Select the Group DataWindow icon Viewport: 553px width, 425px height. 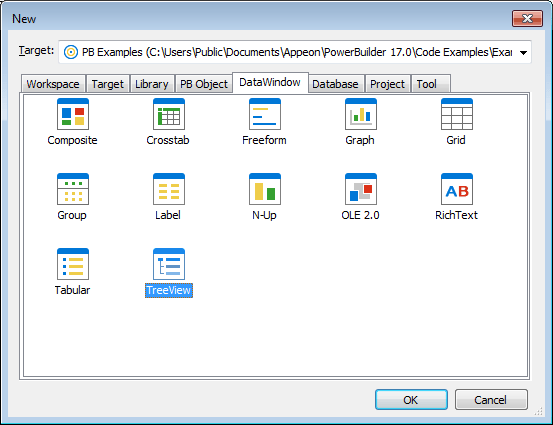point(73,189)
